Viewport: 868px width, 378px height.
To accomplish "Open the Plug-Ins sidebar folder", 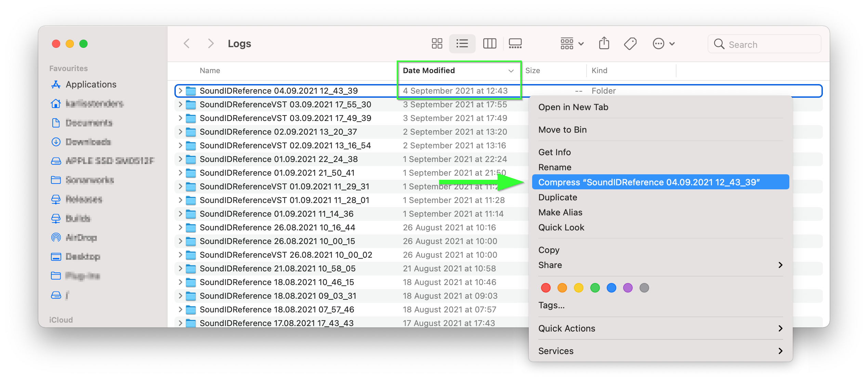I will (76, 276).
